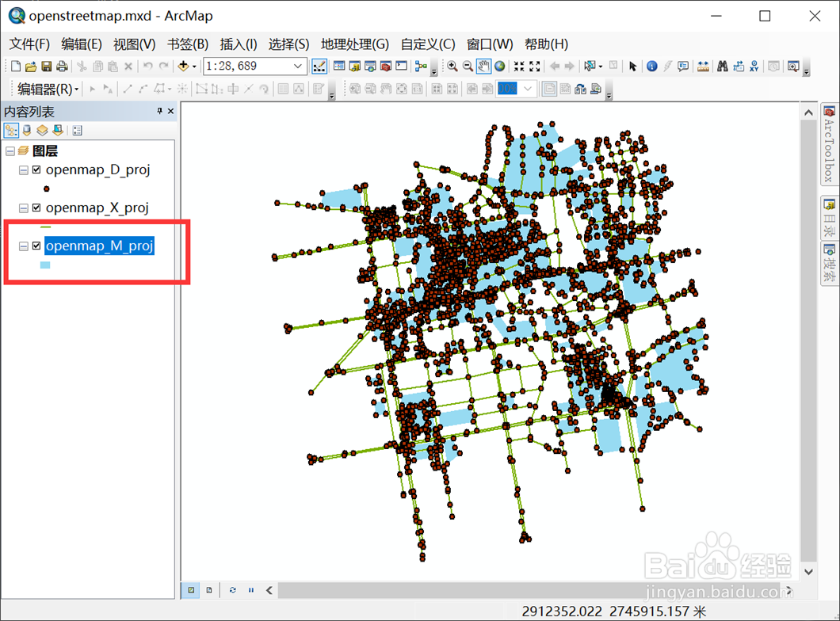Image resolution: width=840 pixels, height=621 pixels.
Task: Open table of contents Options icon
Action: tap(77, 130)
